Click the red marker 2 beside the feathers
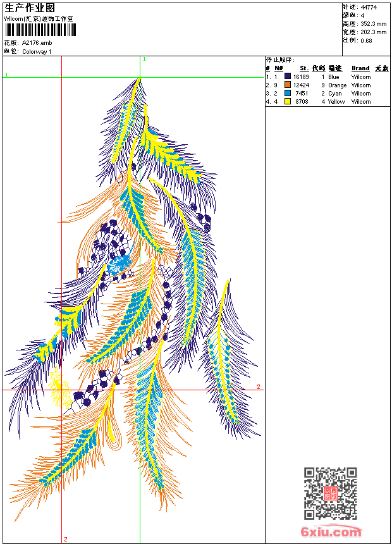The width and height of the screenshot is (392, 544). (258, 386)
